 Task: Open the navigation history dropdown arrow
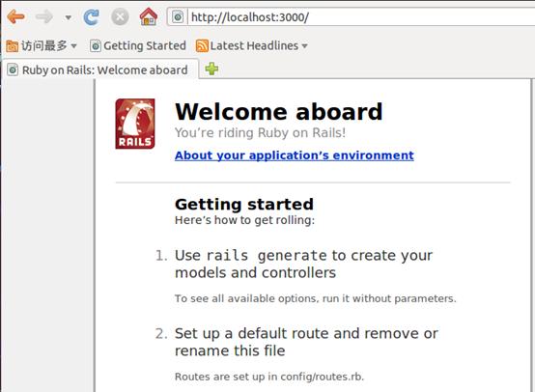(69, 17)
